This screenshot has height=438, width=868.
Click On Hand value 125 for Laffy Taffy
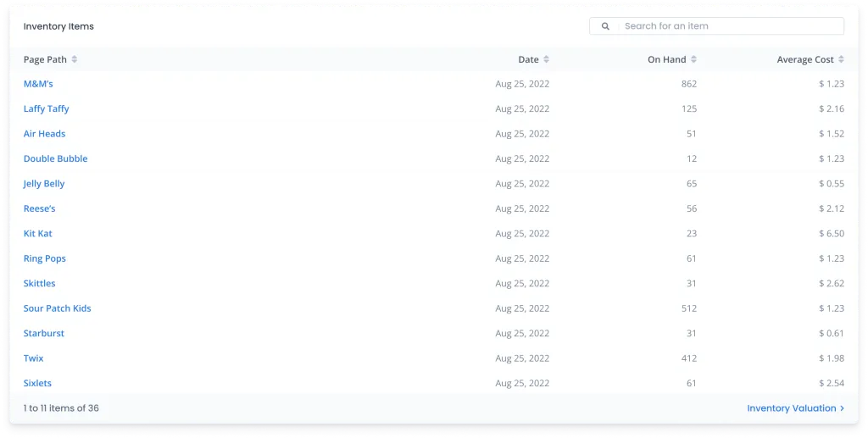click(x=689, y=109)
